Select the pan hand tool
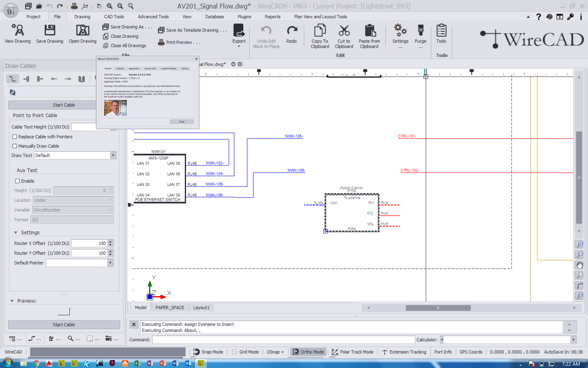 coord(579,265)
